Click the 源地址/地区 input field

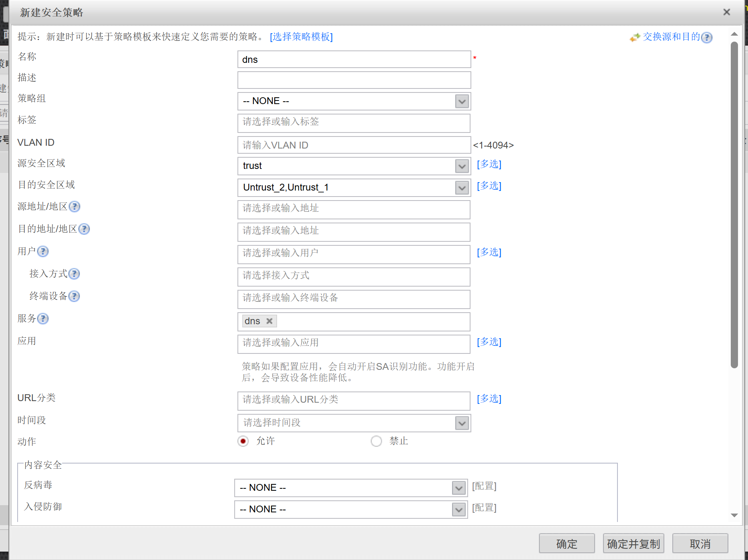pos(354,210)
